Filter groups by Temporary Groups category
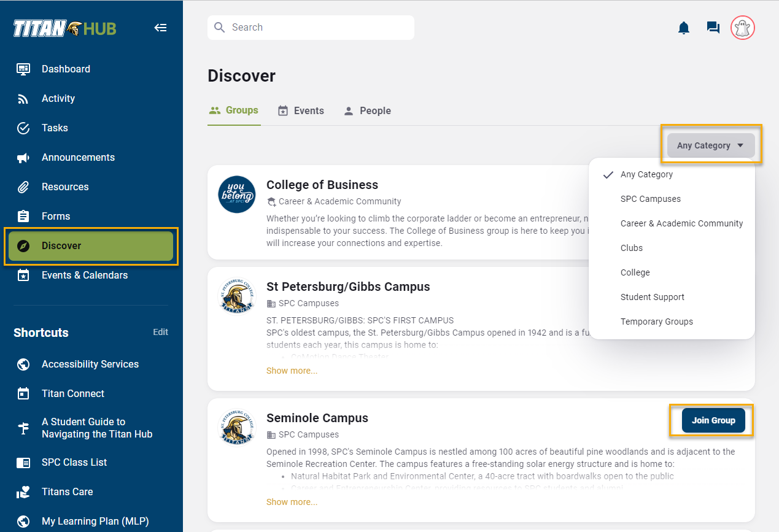779x532 pixels. point(672,322)
